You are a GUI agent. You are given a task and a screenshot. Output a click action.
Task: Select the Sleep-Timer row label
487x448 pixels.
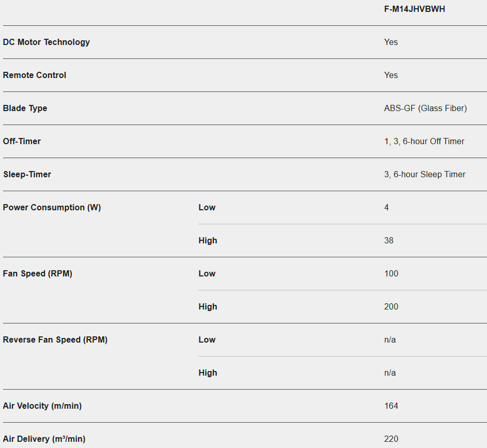(27, 174)
